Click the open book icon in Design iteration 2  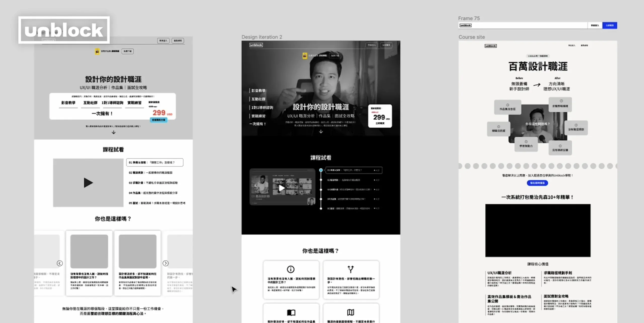(291, 312)
